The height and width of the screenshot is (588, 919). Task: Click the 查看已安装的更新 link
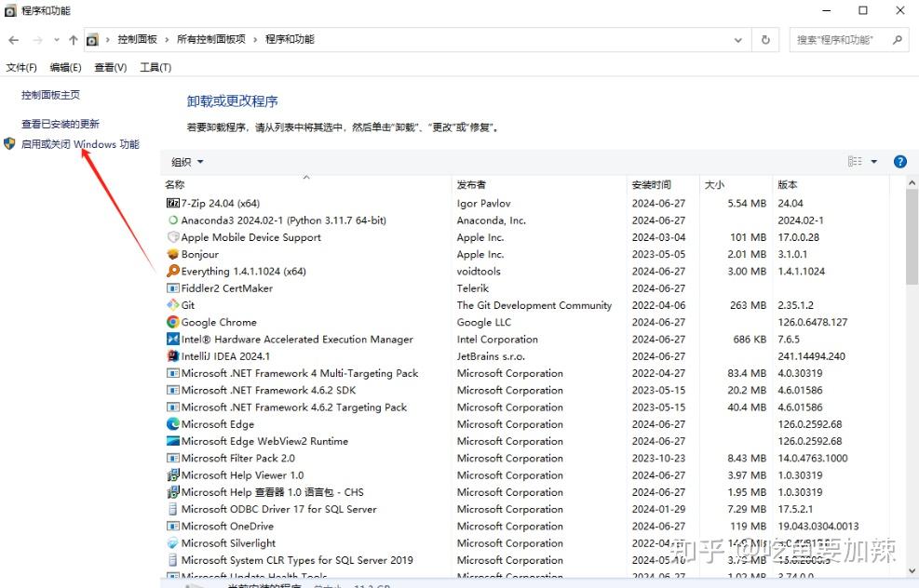61,123
